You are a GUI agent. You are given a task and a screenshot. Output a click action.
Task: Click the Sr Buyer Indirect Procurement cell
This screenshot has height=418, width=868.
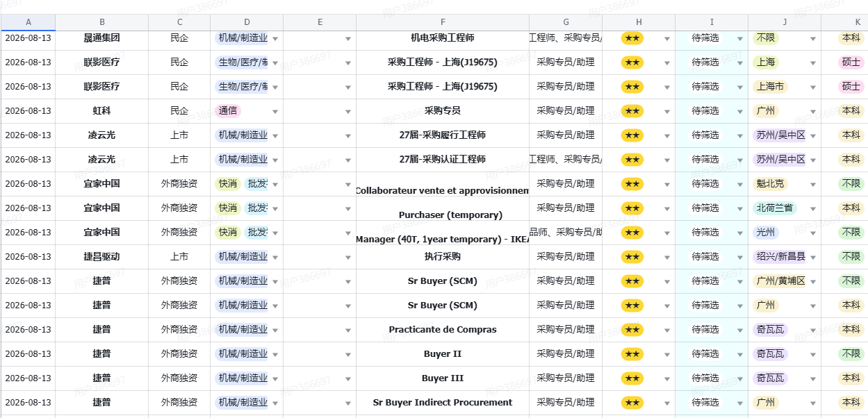click(443, 403)
